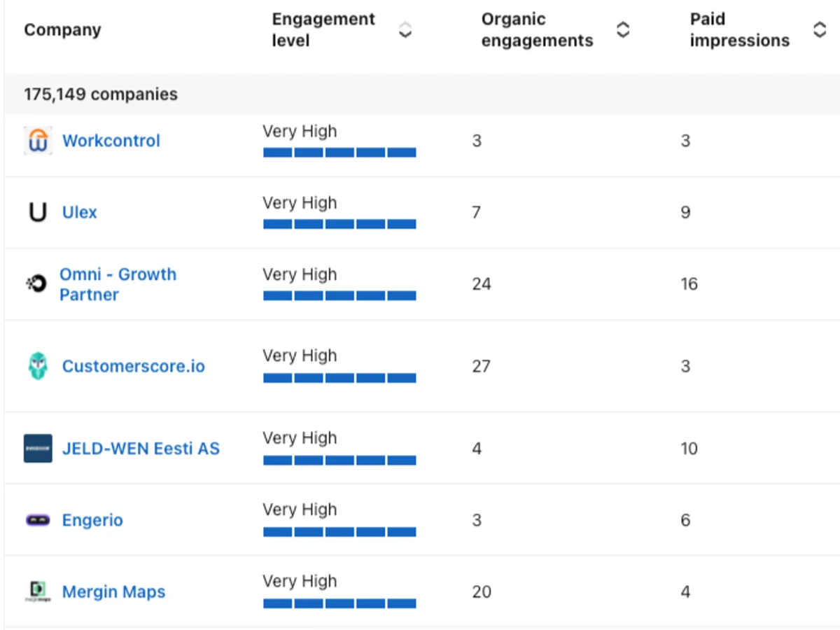Click Very High label in Engerio row
This screenshot has height=630, width=840.
(300, 510)
